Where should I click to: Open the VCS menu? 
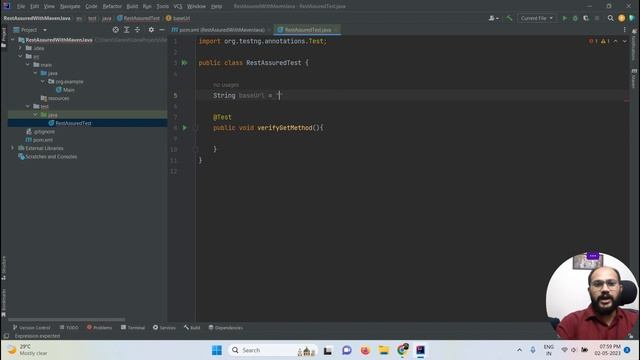point(178,6)
